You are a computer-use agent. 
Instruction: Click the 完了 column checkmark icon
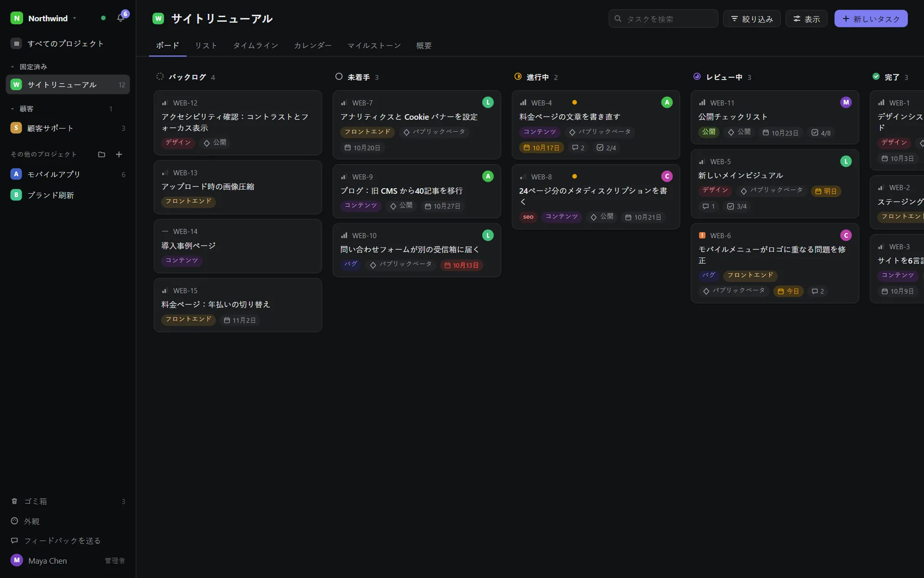pyautogui.click(x=876, y=77)
